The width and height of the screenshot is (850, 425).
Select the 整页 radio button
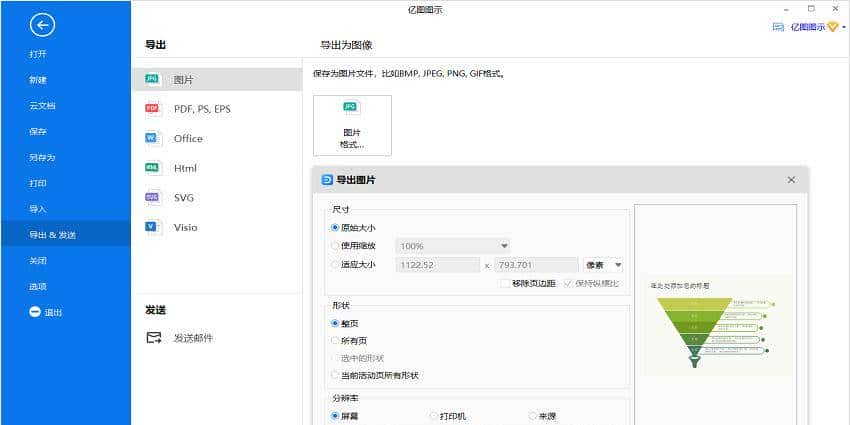(335, 323)
